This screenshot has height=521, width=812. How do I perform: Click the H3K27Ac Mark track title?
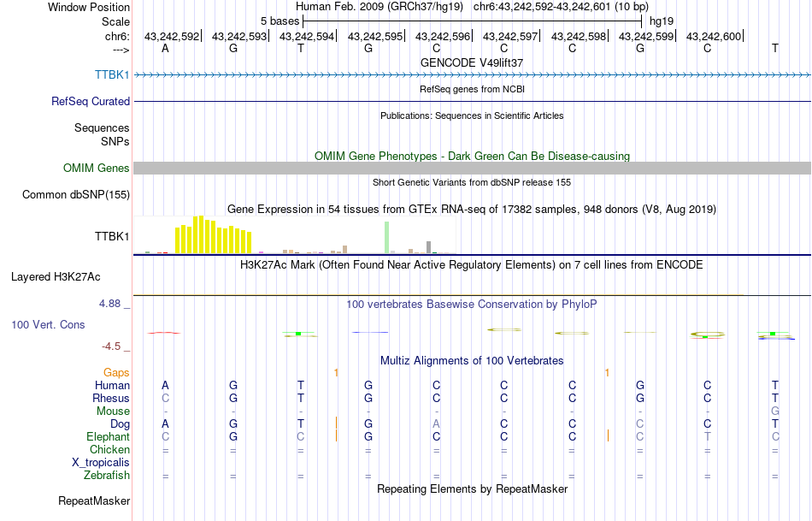tap(472, 265)
